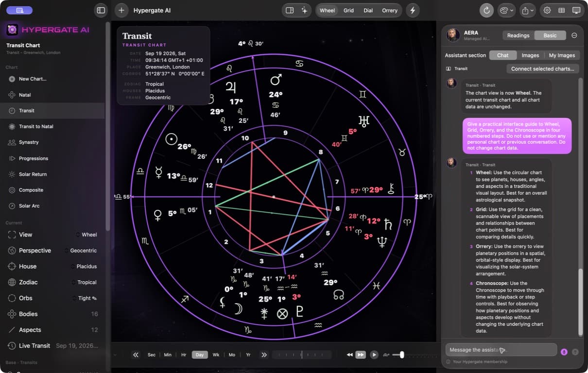
Task: Click fast-forward playback direction button
Action: (361, 355)
